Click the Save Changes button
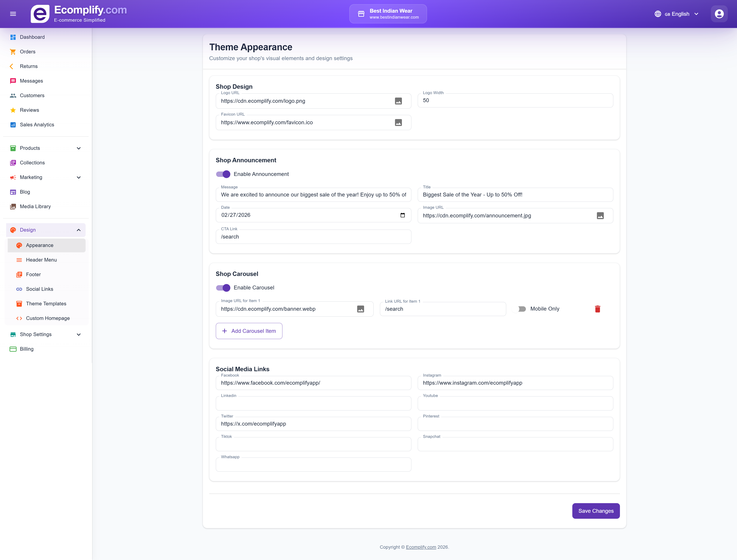Screen dimensions: 737x560 pyautogui.click(x=596, y=511)
